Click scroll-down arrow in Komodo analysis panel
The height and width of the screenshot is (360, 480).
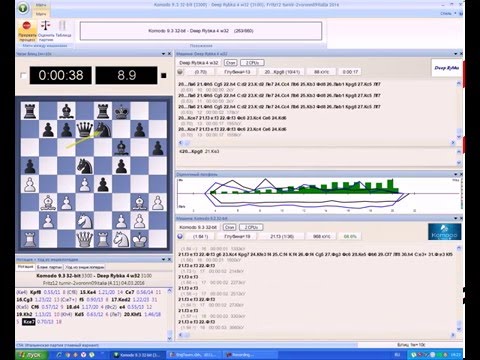pos(459,329)
